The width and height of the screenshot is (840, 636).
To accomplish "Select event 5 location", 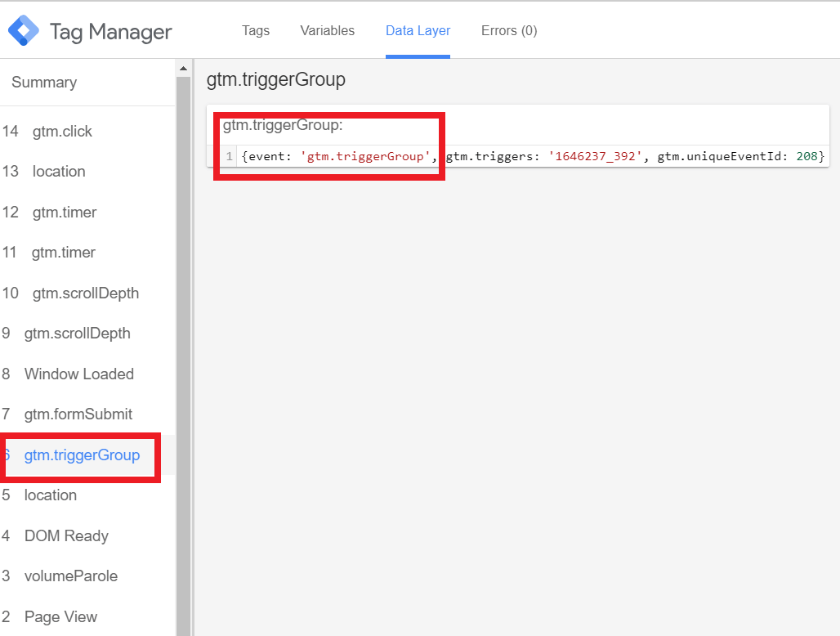I will (x=87, y=495).
